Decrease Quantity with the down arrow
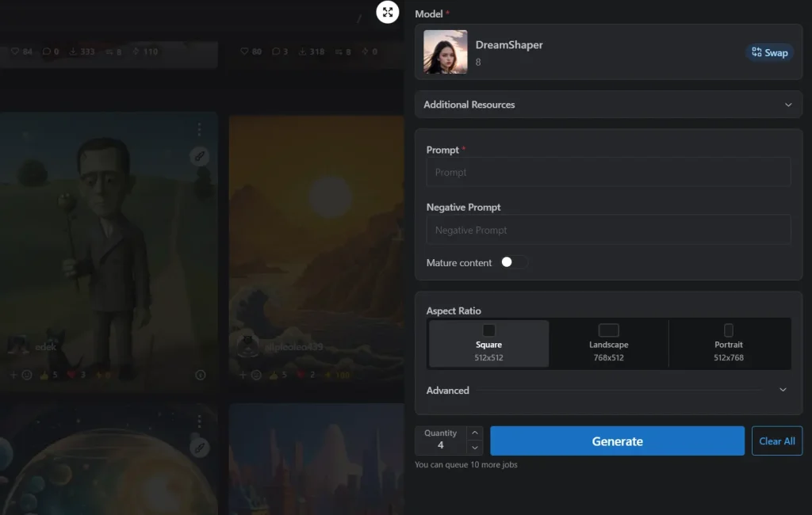 (x=474, y=448)
